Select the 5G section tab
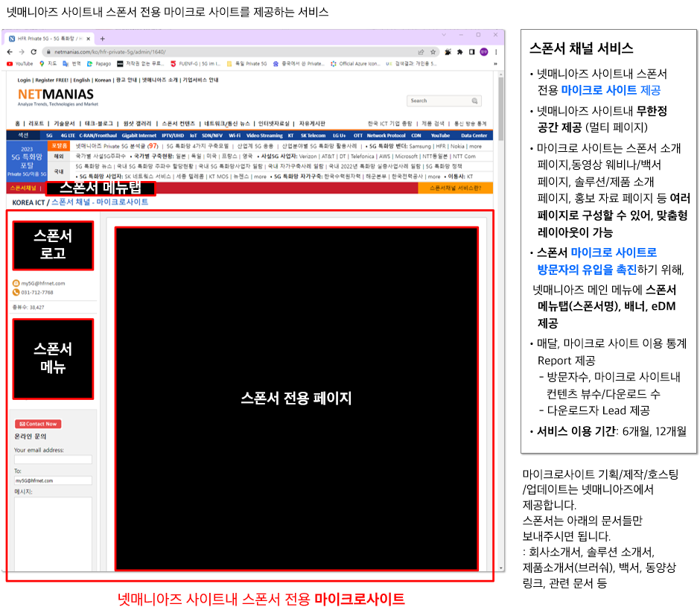Screen dimensions: 700x610 pyautogui.click(x=49, y=136)
